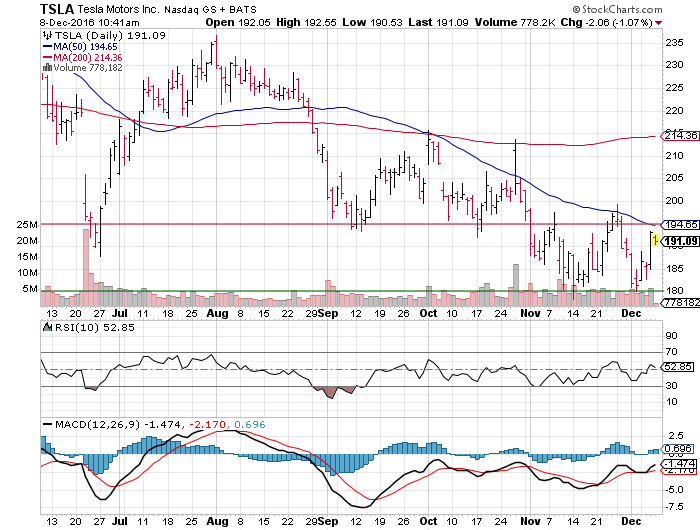Click the TSLA ticker symbol title

[x=57, y=8]
